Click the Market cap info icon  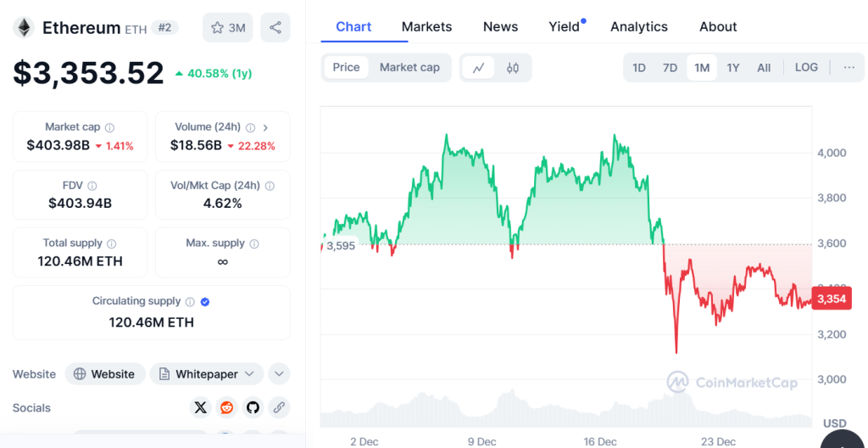[110, 127]
